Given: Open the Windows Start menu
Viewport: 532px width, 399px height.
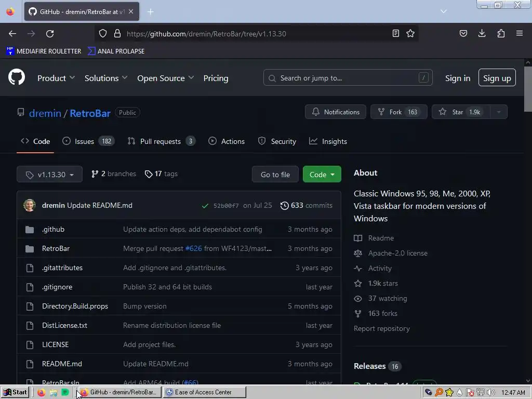Looking at the screenshot, I should [x=15, y=392].
